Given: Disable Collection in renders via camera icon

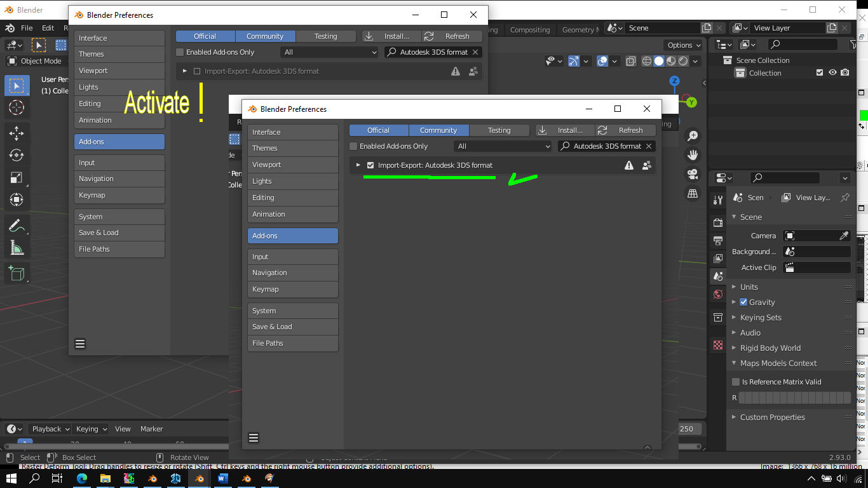Looking at the screenshot, I should (844, 73).
